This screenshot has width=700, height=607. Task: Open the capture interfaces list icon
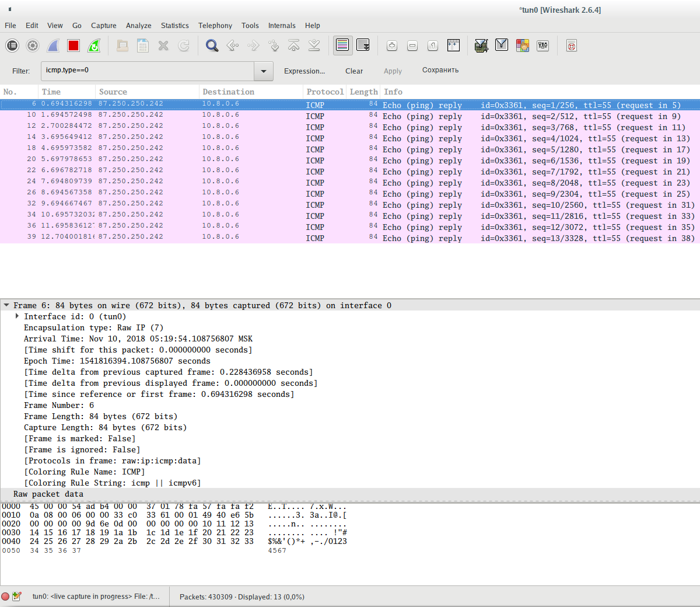tap(12, 46)
